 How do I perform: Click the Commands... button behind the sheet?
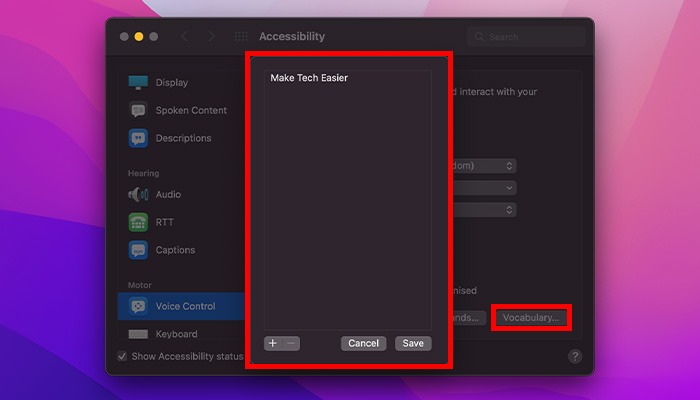click(469, 318)
